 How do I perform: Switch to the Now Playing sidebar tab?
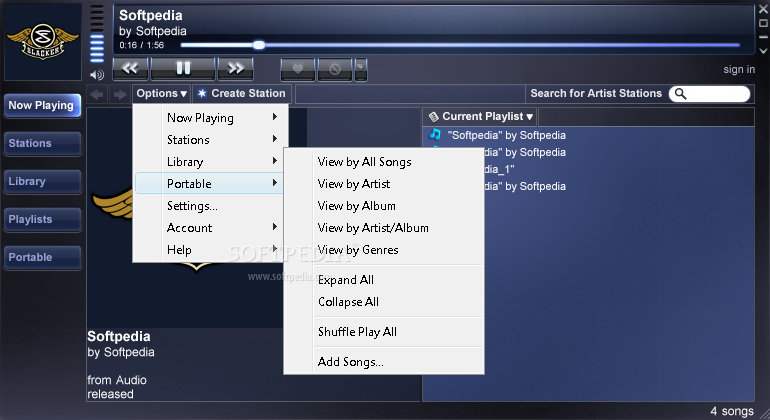pos(42,105)
